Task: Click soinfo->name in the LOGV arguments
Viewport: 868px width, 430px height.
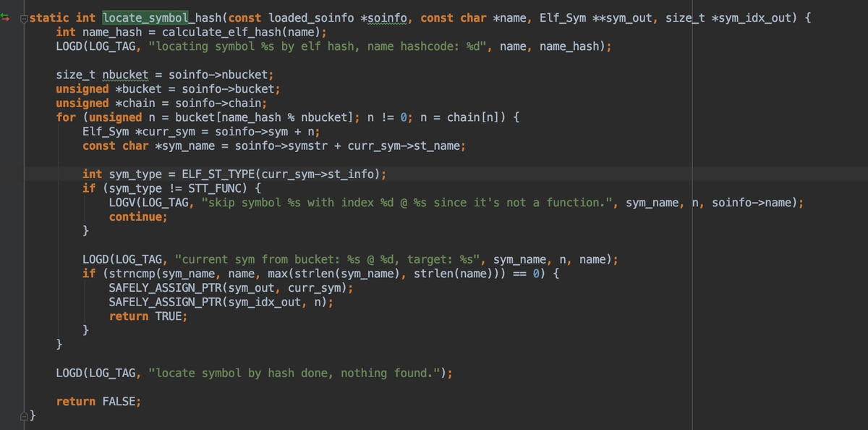Action: tap(752, 203)
